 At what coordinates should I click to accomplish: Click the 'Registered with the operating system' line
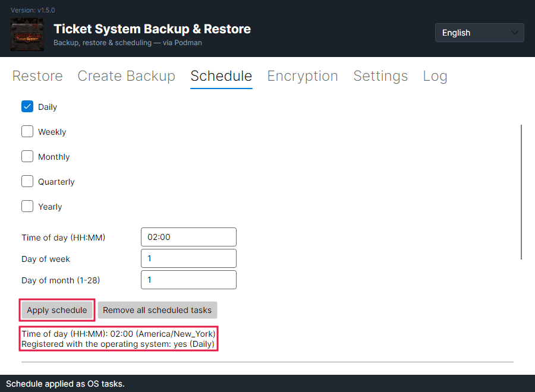point(118,344)
